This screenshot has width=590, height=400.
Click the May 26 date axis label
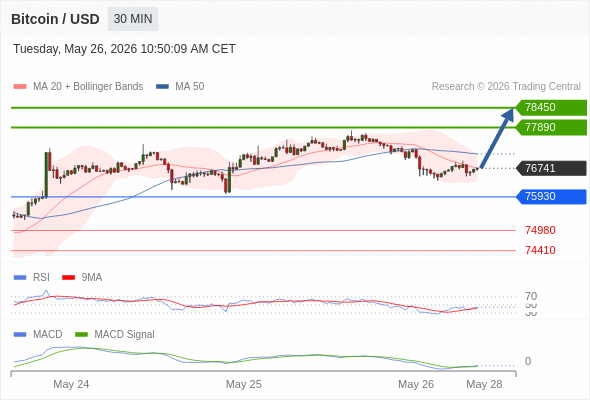pos(416,384)
